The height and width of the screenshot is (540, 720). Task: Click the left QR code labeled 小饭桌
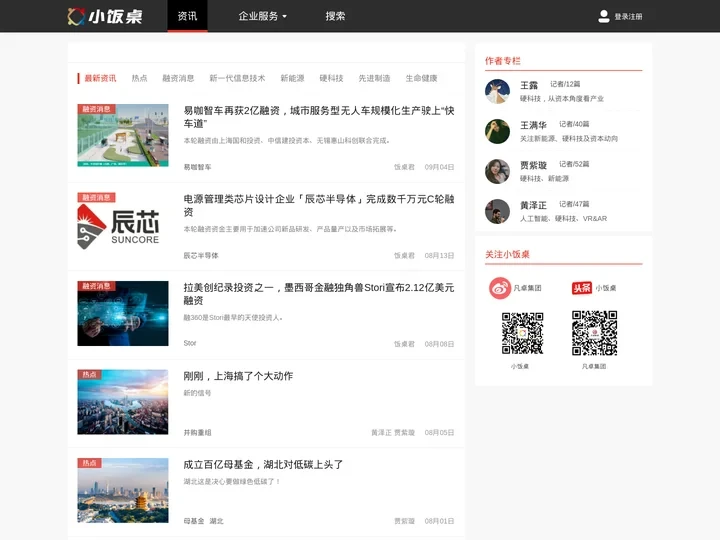coord(522,333)
